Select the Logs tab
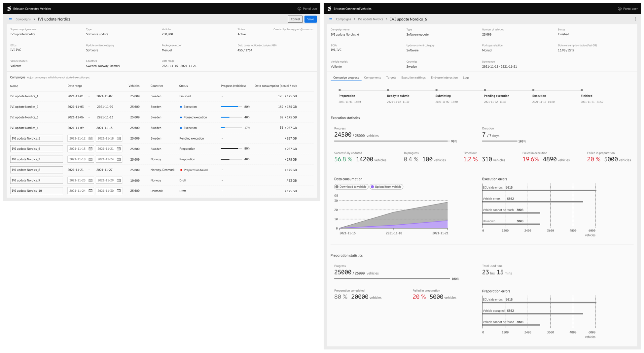The height and width of the screenshot is (353, 644). click(466, 78)
